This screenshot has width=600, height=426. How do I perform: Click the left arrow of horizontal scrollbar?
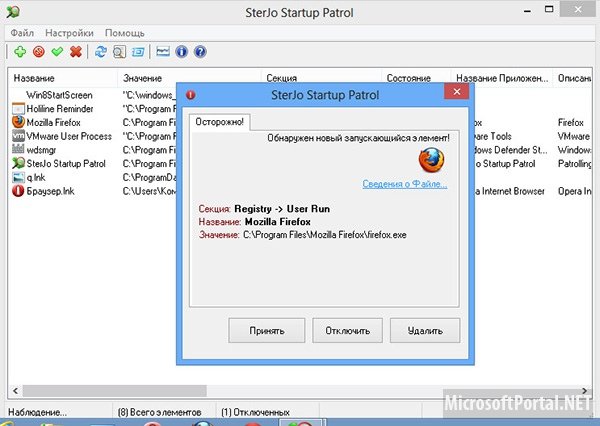tap(15, 391)
